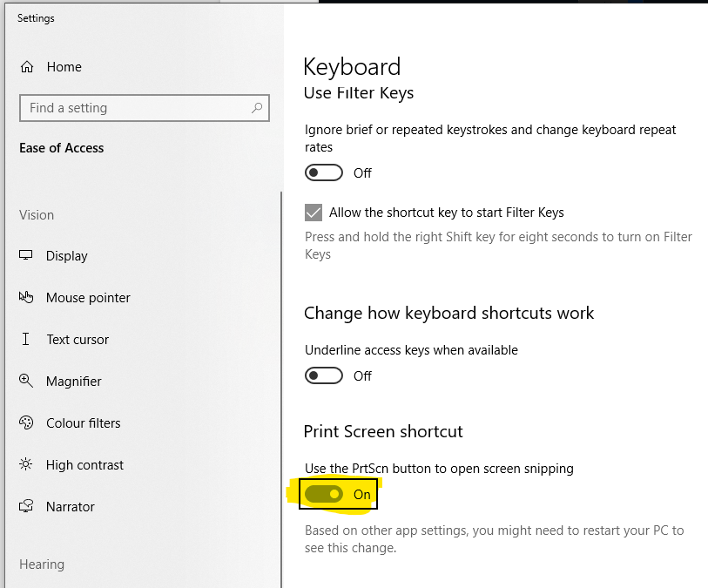Select the Colour filters palette icon
The height and width of the screenshot is (588, 708).
(x=27, y=422)
